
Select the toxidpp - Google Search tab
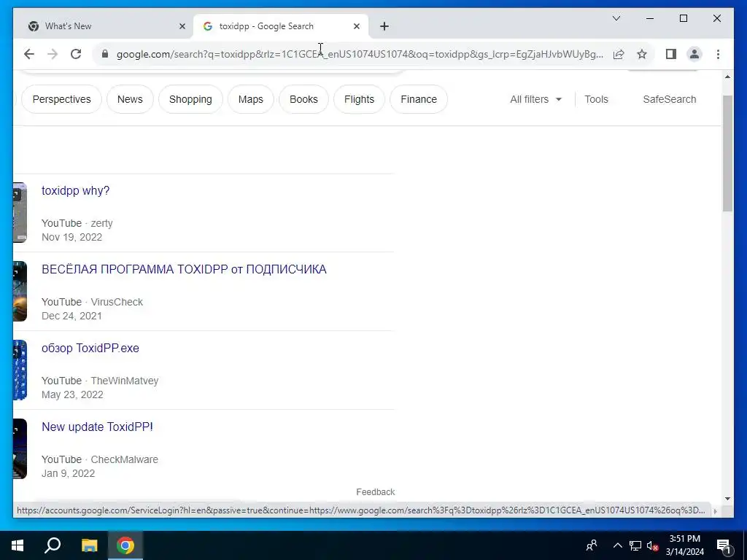click(281, 26)
